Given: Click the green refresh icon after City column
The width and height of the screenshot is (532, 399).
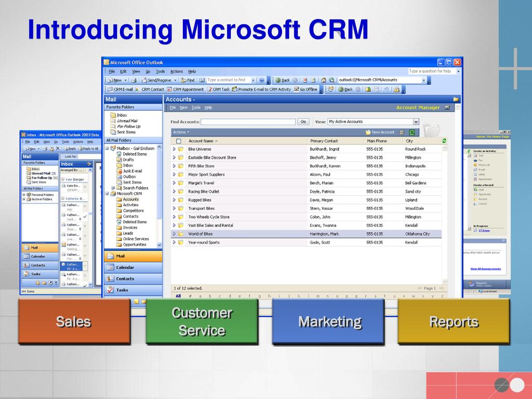Looking at the screenshot, I should pyautogui.click(x=444, y=140).
